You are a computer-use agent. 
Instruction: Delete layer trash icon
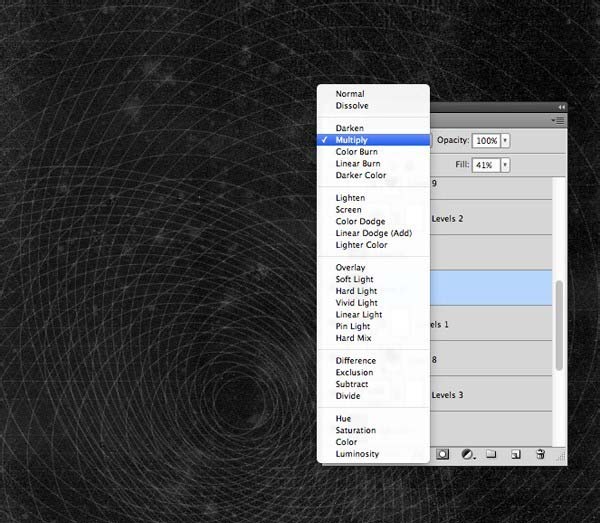tap(540, 454)
